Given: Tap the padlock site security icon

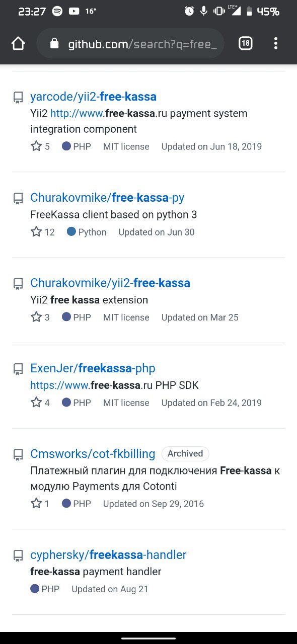Looking at the screenshot, I should (x=54, y=44).
